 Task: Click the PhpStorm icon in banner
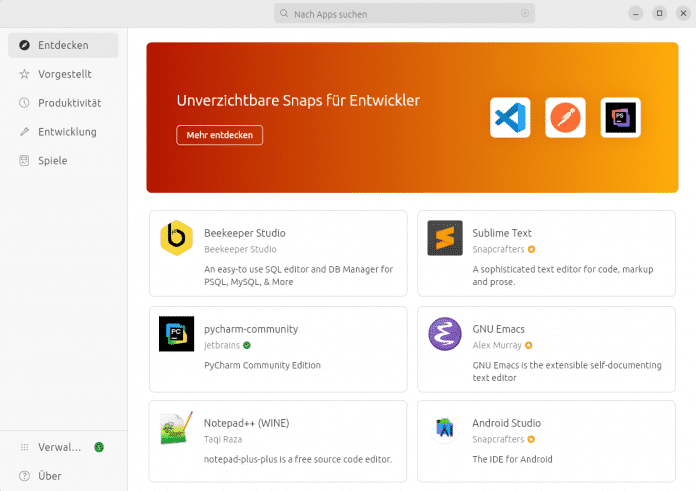click(x=620, y=118)
